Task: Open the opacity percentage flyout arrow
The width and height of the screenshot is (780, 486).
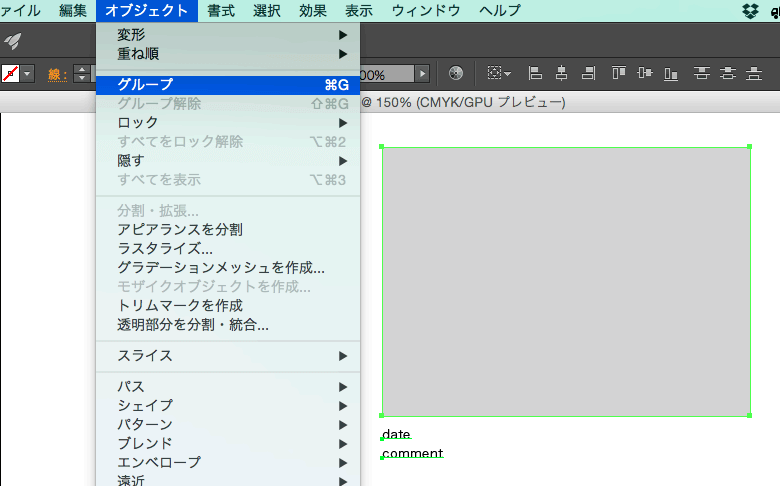Action: point(422,74)
